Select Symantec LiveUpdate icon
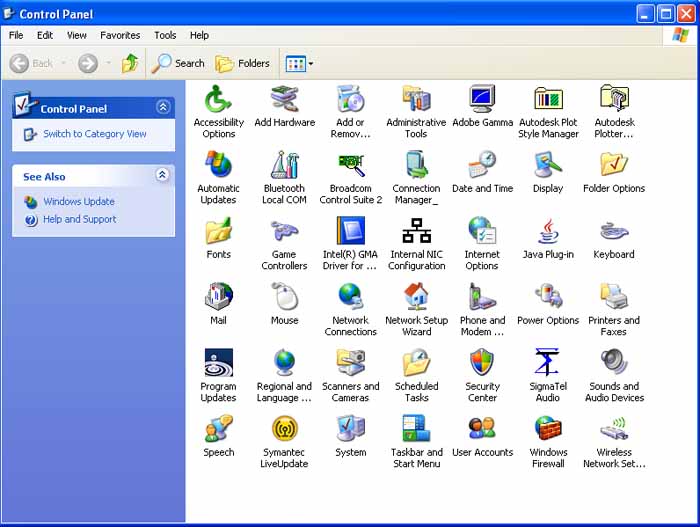The width and height of the screenshot is (700, 527). 284,428
